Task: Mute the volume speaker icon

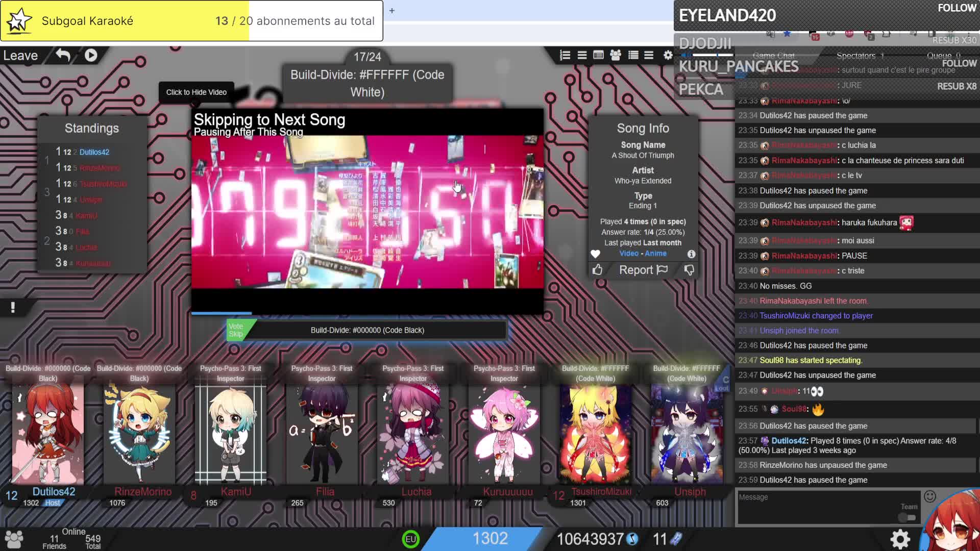Action: (x=686, y=55)
